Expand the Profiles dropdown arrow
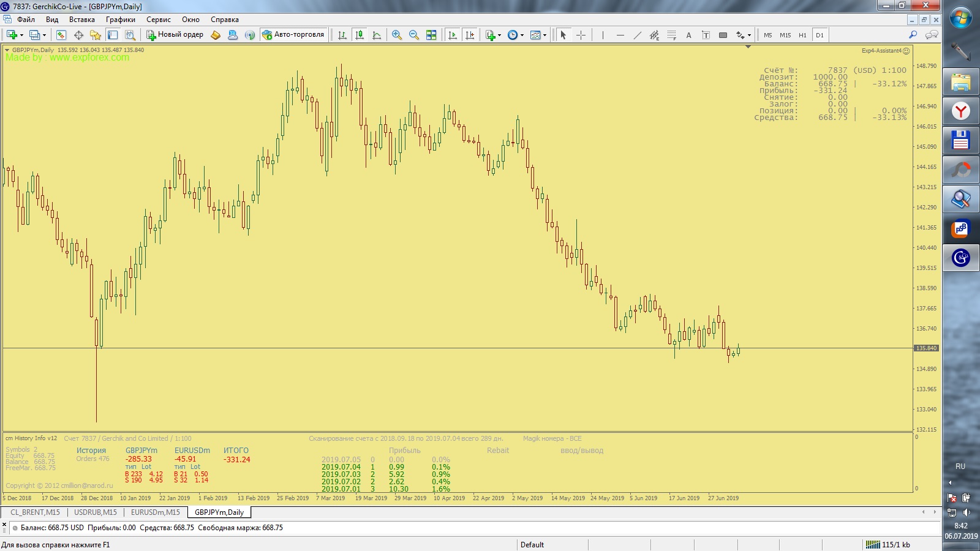 [44, 35]
